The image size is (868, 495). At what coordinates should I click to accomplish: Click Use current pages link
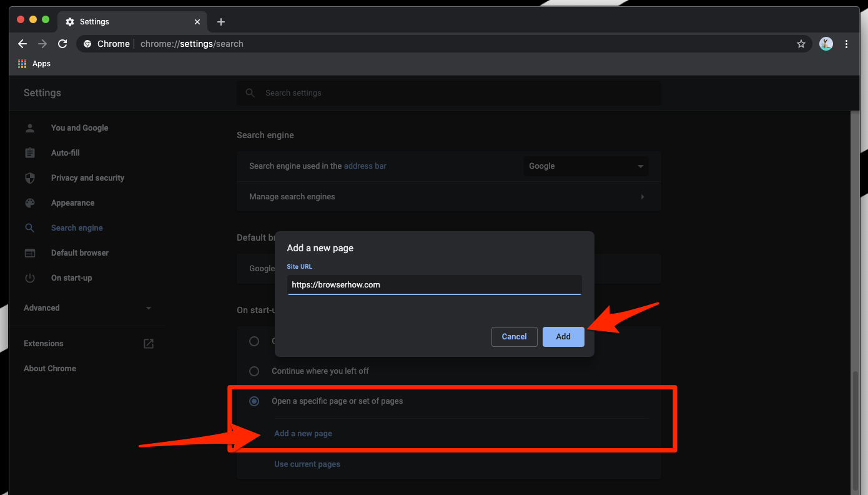307,464
